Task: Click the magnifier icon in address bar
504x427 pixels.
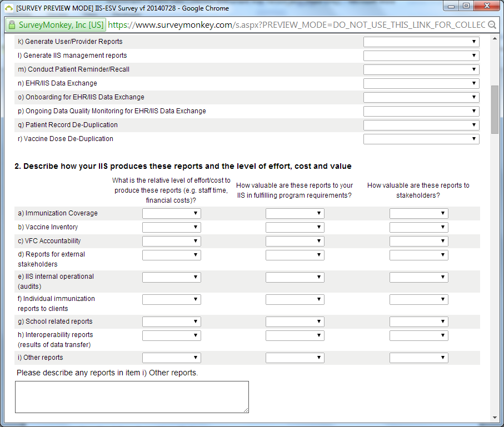Action: pyautogui.click(x=492, y=25)
